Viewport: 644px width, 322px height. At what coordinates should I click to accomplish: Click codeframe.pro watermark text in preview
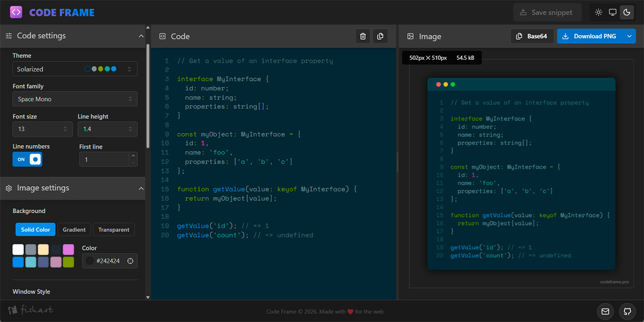click(x=614, y=282)
